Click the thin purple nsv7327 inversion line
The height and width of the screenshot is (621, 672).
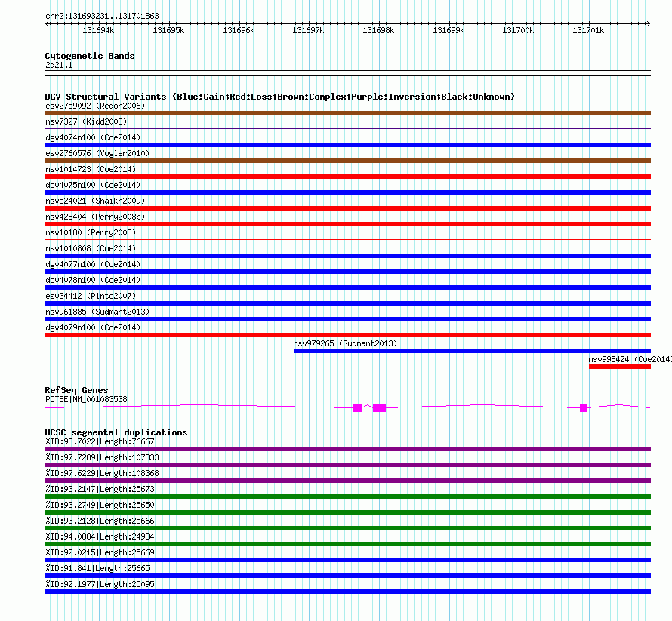coord(347,128)
